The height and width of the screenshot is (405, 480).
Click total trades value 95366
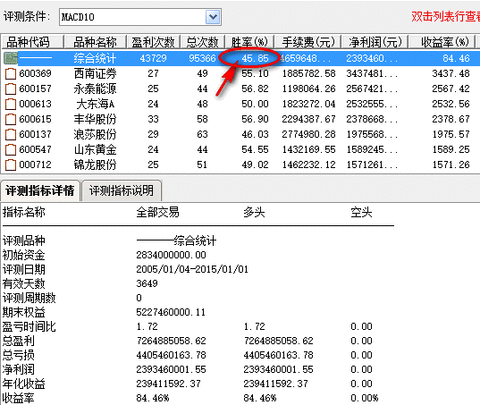click(202, 58)
